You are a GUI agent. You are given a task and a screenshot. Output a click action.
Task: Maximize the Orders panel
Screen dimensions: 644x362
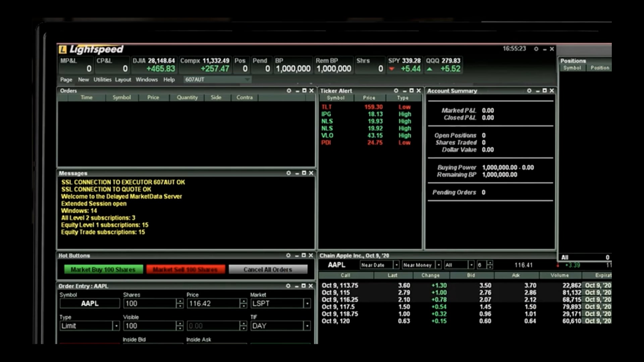[x=304, y=90]
